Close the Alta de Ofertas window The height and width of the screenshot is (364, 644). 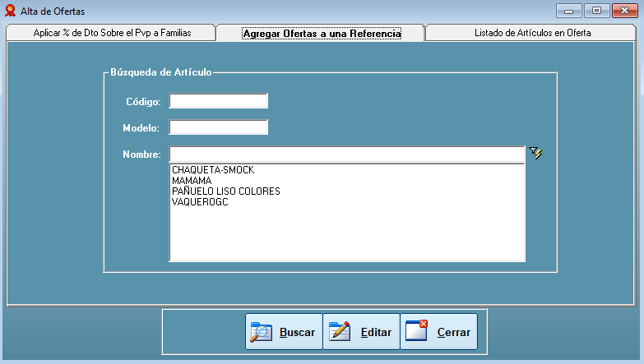click(x=625, y=11)
